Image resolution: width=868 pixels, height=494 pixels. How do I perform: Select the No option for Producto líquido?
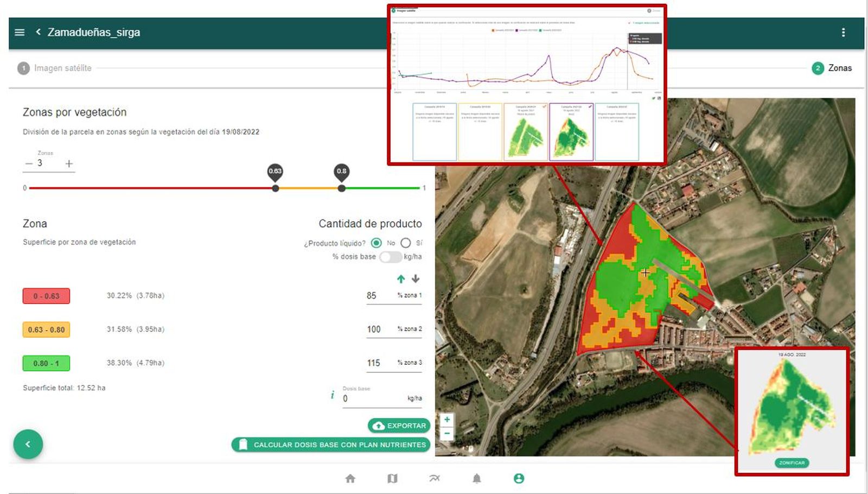(377, 243)
